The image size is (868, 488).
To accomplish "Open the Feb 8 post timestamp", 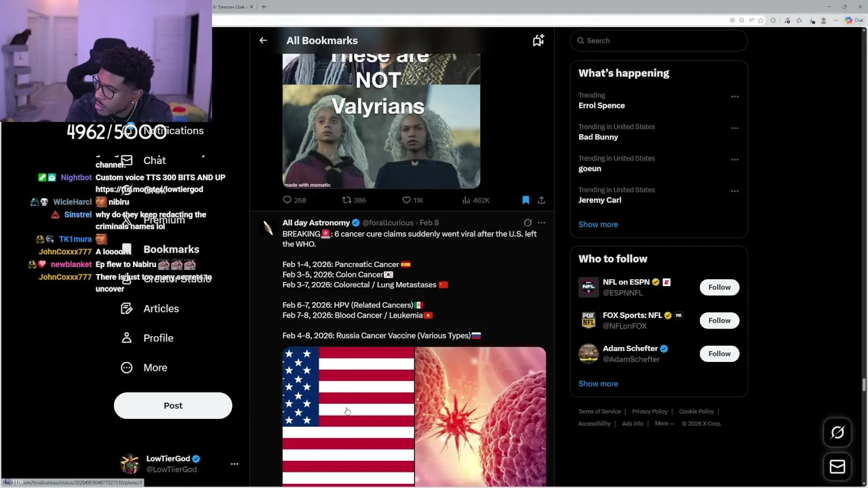I will pos(429,222).
